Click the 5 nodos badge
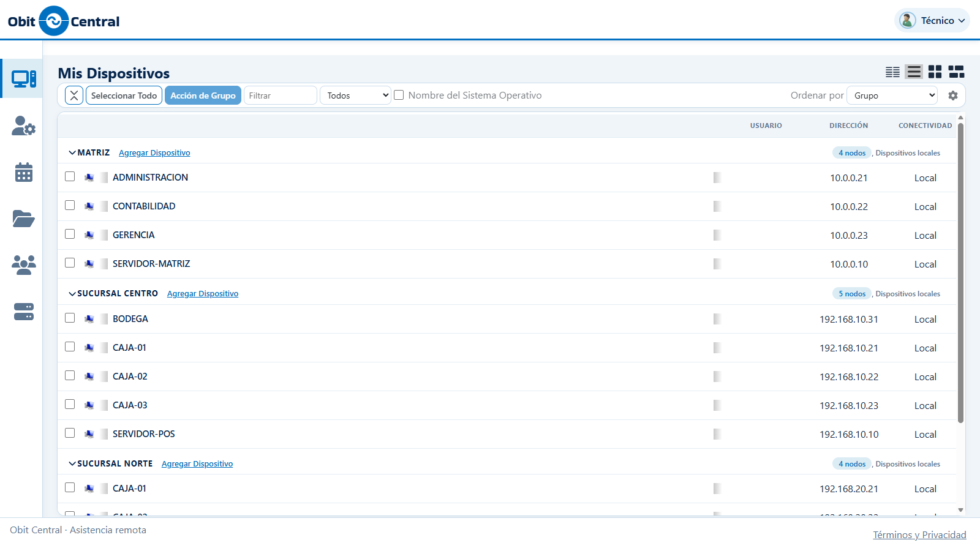This screenshot has width=980, height=551. point(852,294)
